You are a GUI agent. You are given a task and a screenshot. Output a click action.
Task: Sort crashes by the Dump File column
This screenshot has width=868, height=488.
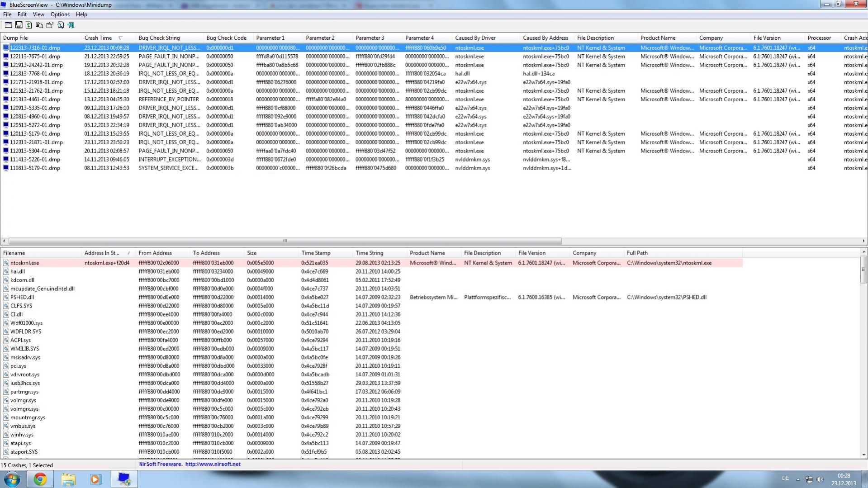[41, 38]
